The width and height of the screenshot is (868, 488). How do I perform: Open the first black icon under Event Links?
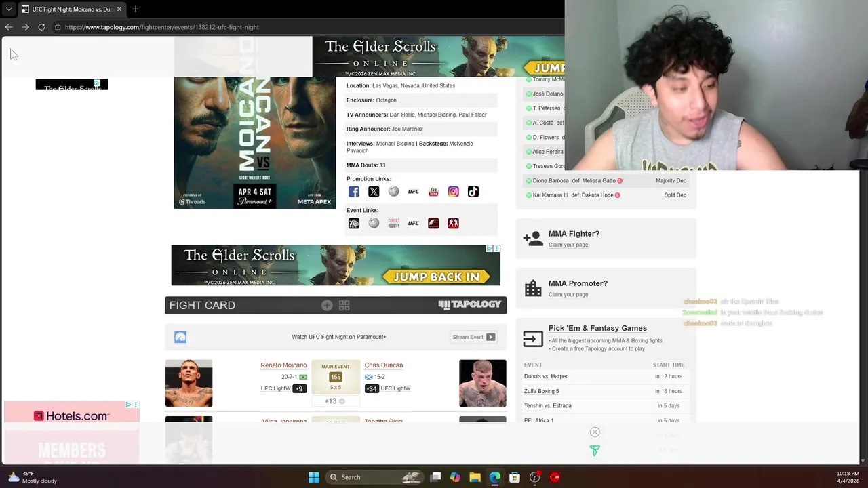(x=354, y=223)
